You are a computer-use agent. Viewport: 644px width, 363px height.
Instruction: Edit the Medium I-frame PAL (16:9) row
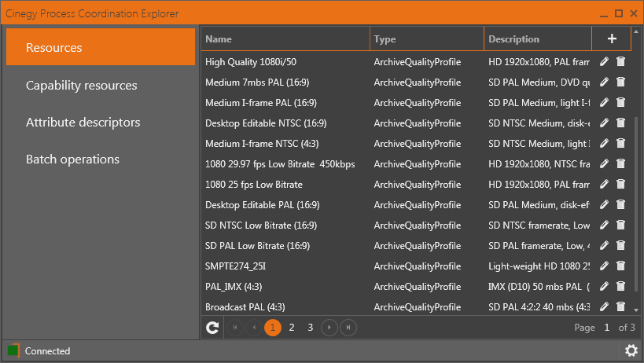pyautogui.click(x=604, y=103)
